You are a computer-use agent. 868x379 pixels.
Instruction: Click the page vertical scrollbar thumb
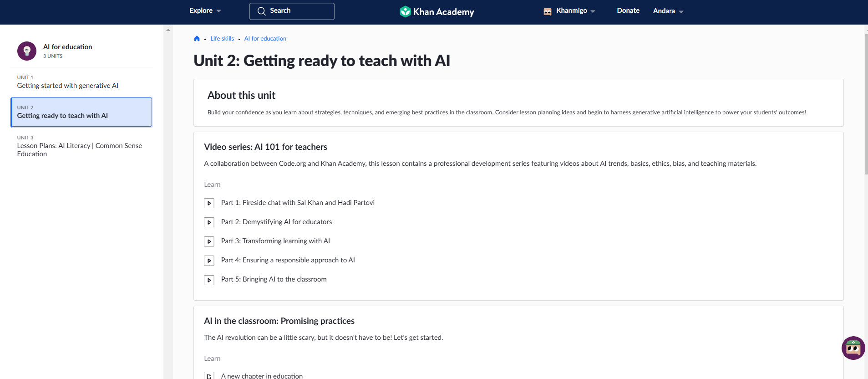click(x=866, y=104)
